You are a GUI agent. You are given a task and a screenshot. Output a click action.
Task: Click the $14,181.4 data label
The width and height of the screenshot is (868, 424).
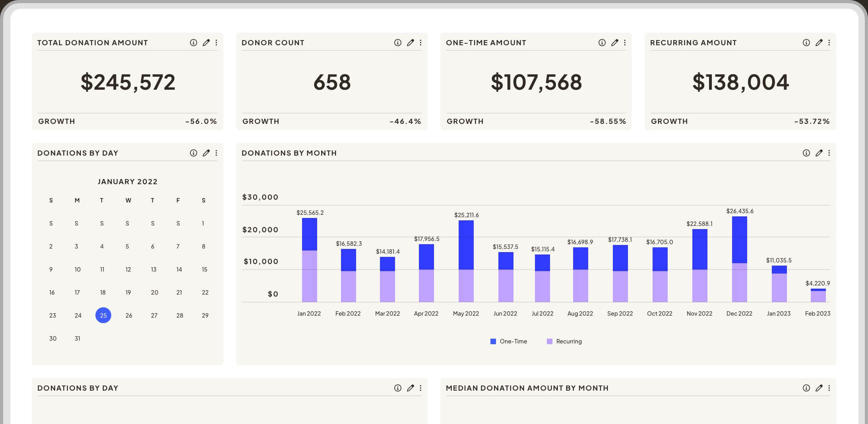pos(388,252)
